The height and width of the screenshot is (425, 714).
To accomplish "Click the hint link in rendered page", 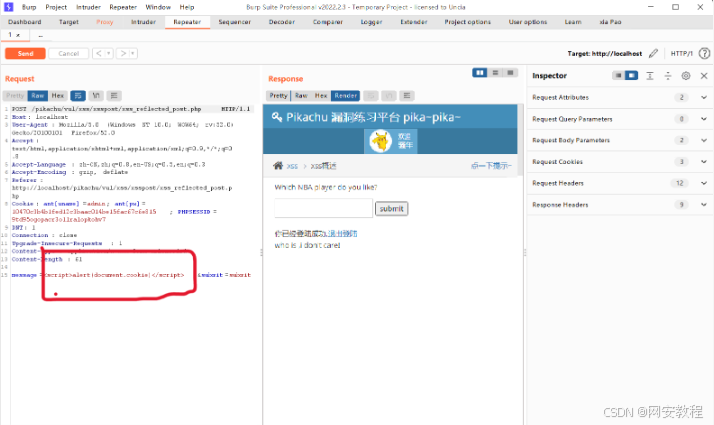I will click(x=491, y=166).
